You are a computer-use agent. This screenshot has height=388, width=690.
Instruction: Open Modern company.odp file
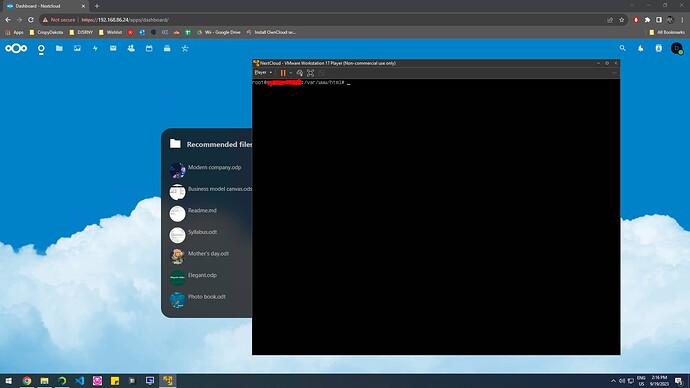(214, 168)
